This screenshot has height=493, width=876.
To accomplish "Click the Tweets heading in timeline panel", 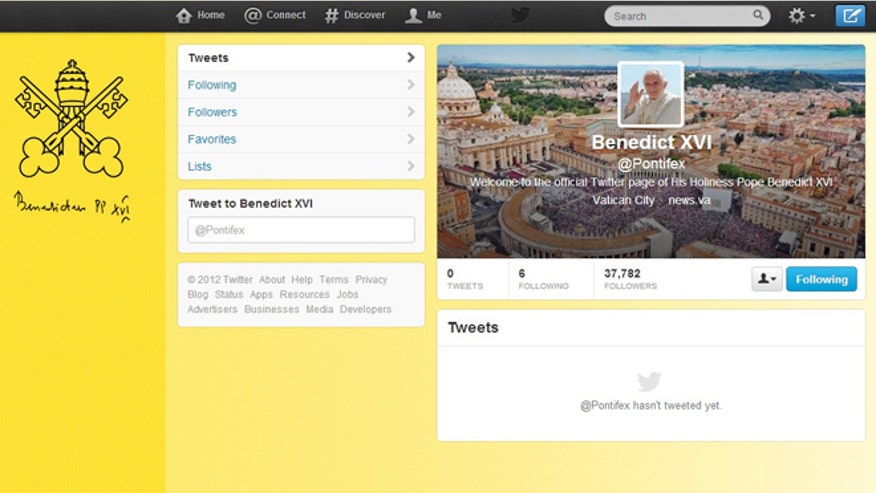I will click(x=473, y=328).
